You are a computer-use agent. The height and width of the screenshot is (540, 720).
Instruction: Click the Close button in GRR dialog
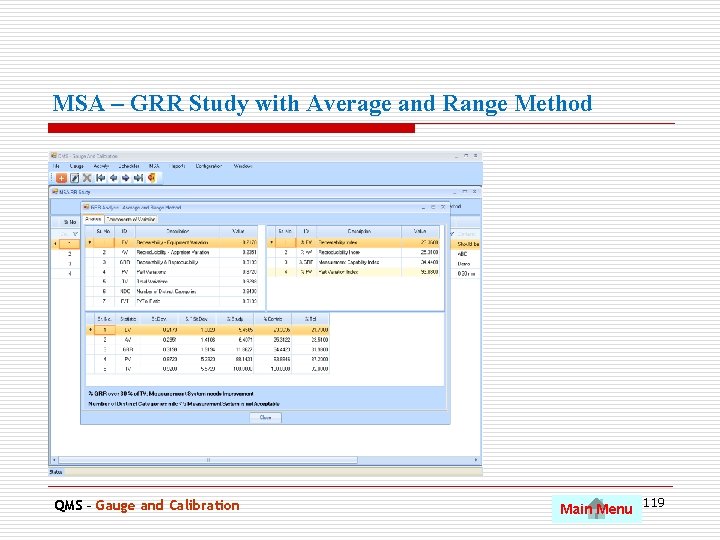click(265, 418)
